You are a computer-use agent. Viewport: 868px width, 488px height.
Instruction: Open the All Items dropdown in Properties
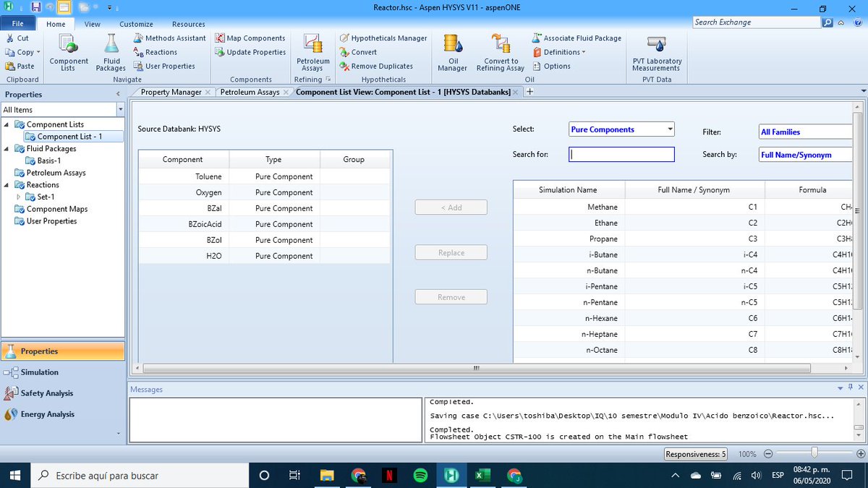pyautogui.click(x=62, y=110)
